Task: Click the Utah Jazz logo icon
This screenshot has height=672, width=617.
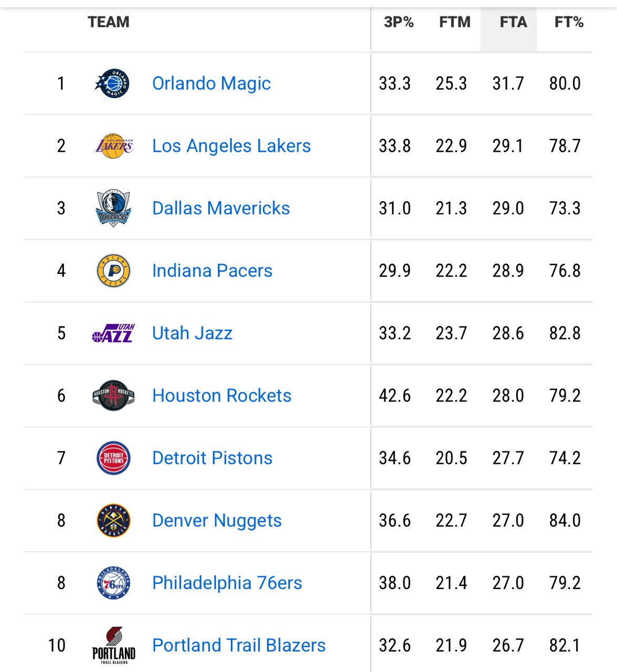Action: (113, 333)
